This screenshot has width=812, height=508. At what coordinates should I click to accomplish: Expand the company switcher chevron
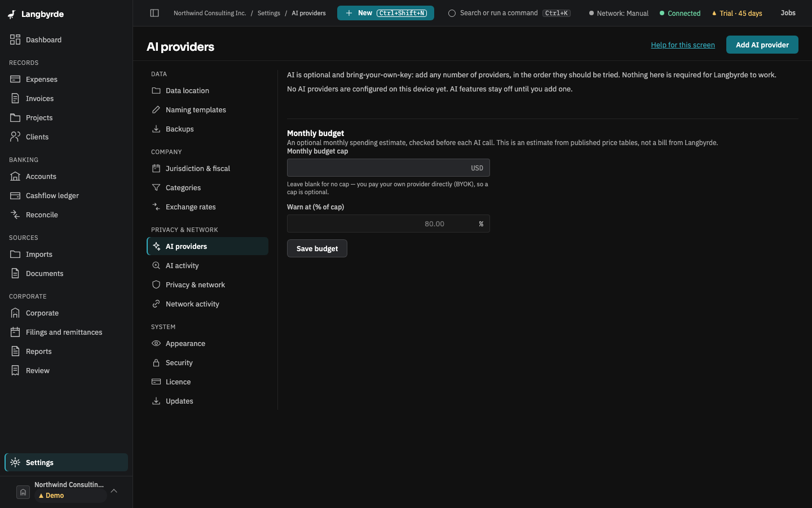pyautogui.click(x=114, y=491)
